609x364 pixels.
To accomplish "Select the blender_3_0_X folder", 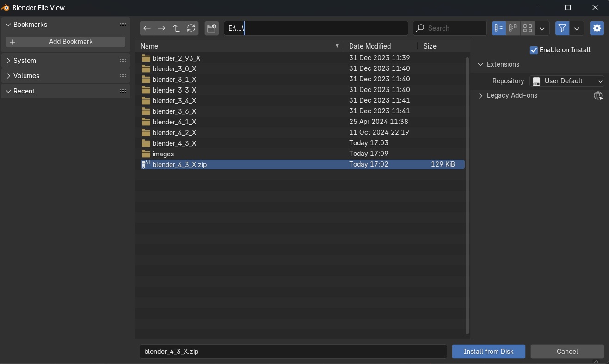I will point(302,69).
